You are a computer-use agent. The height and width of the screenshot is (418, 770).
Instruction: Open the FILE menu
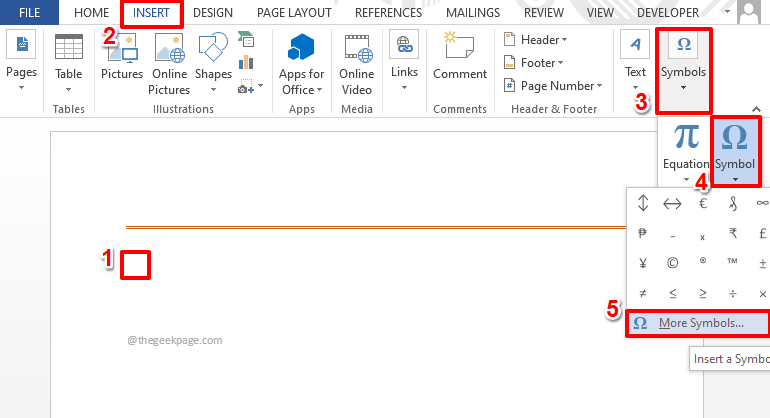(x=29, y=12)
